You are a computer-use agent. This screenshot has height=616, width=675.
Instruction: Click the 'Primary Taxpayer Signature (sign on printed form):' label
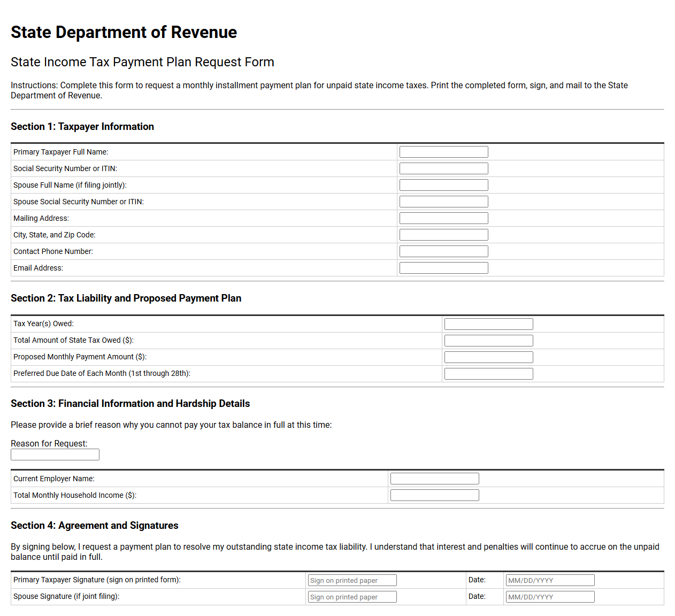tap(97, 580)
